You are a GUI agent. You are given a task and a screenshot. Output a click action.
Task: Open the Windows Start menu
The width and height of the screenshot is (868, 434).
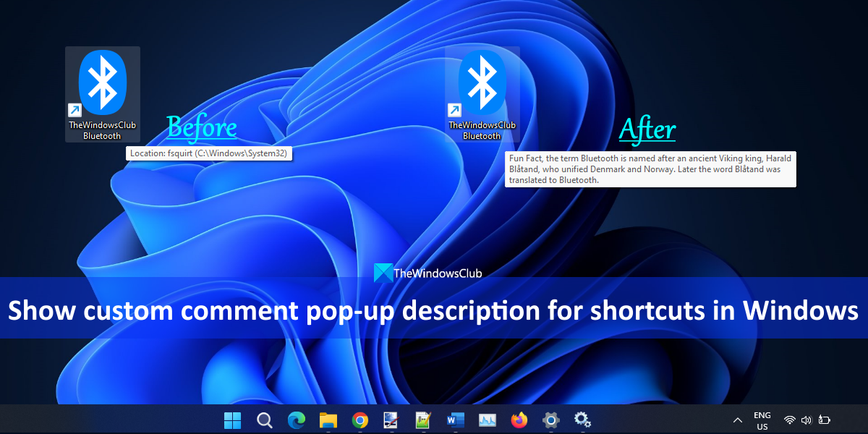click(233, 420)
